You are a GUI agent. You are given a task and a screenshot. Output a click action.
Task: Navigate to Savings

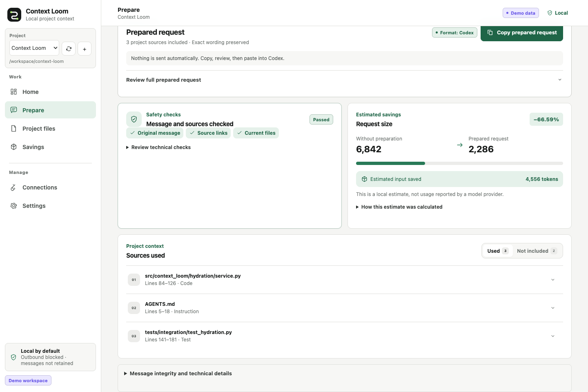coord(50,147)
